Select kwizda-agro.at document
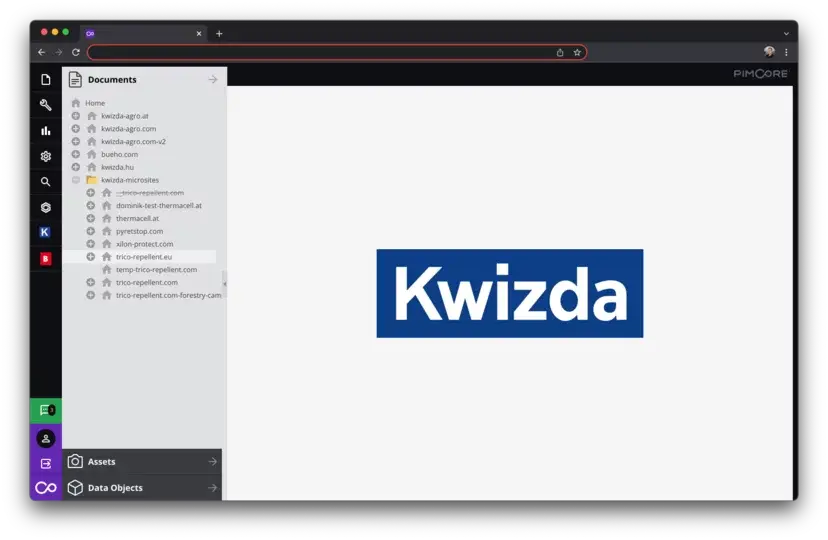828x540 pixels. pyautogui.click(x=125, y=116)
